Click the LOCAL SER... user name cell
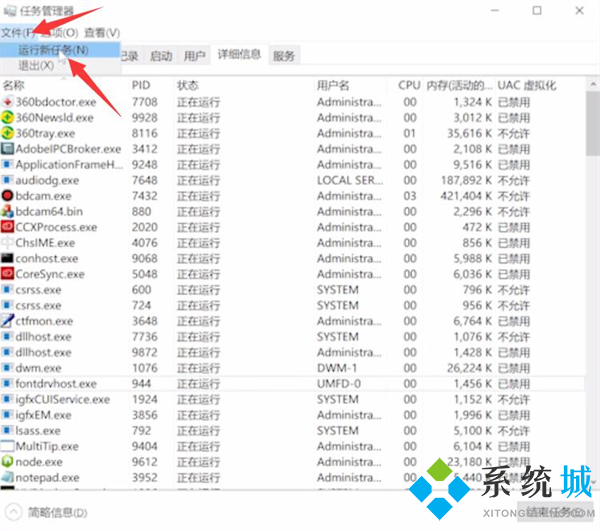 [350, 180]
